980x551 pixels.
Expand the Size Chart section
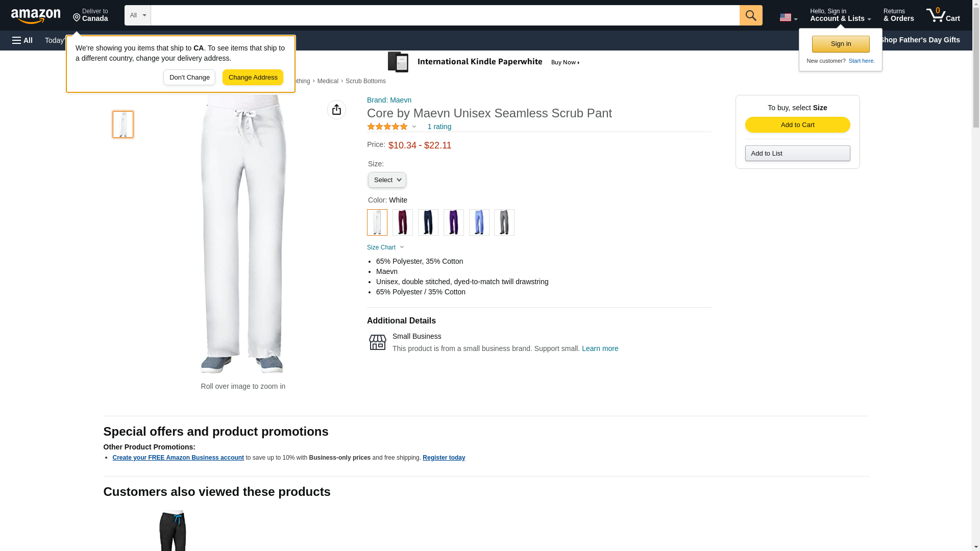385,247
